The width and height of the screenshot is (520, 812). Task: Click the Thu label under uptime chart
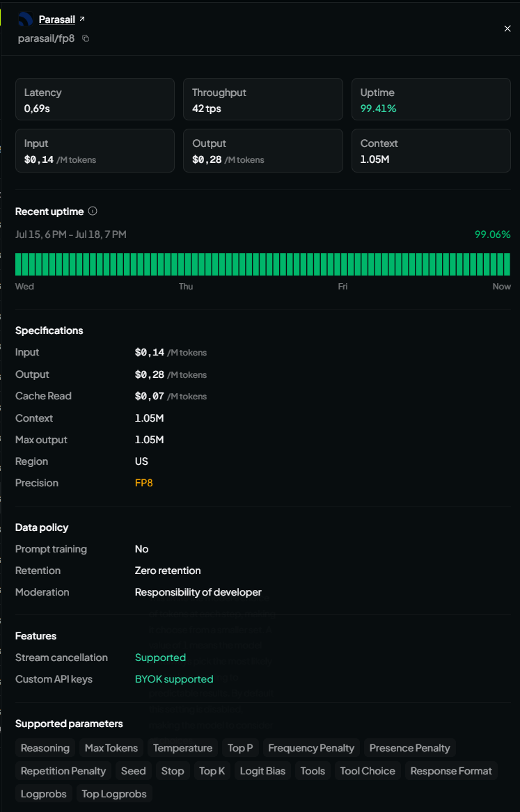186,287
